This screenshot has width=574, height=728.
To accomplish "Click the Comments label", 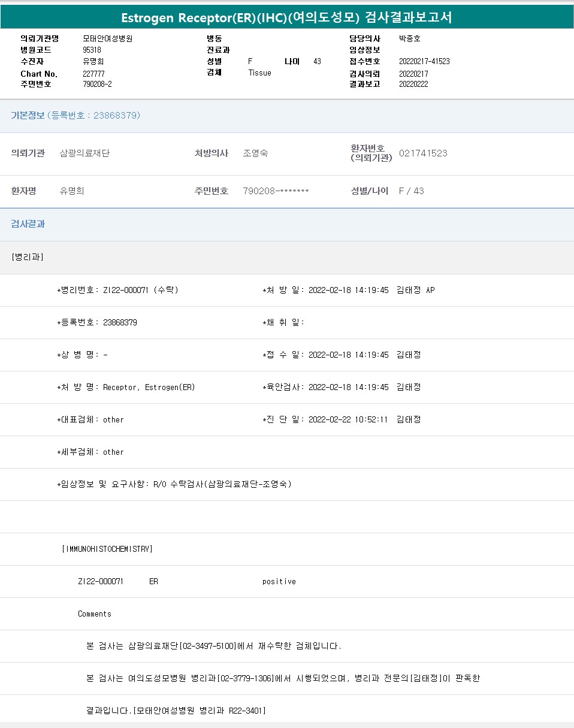I will pos(95,614).
